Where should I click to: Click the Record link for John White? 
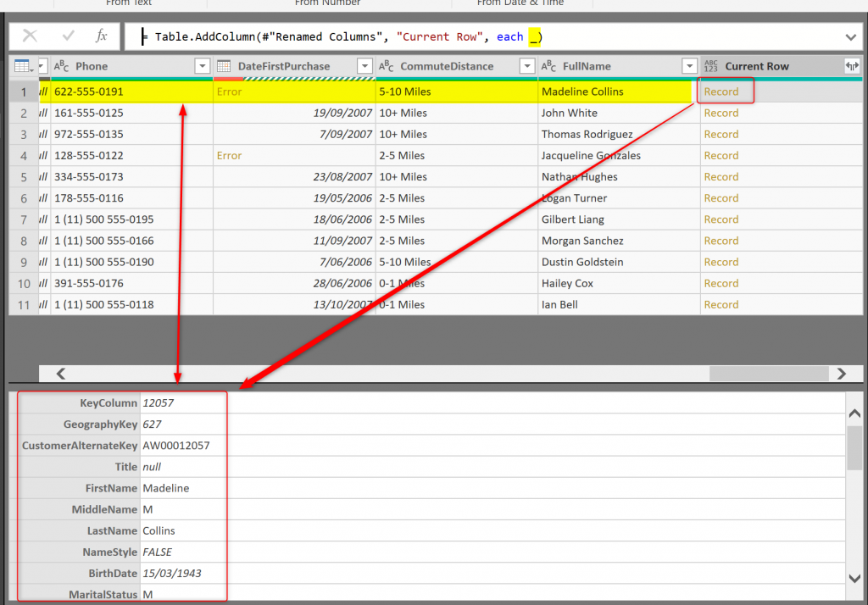721,113
